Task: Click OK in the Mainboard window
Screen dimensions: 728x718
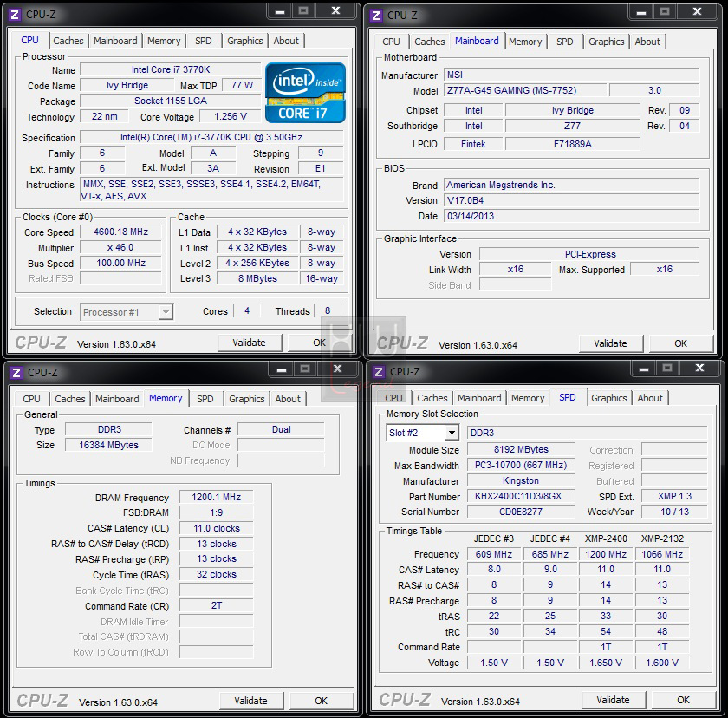Action: point(680,343)
